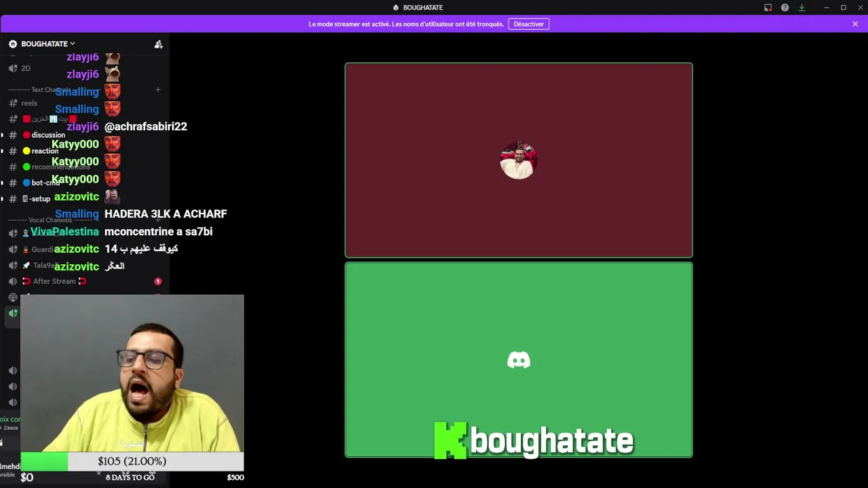Image resolution: width=868 pixels, height=488 pixels.
Task: Click the user avatar in red tile
Action: tap(519, 160)
